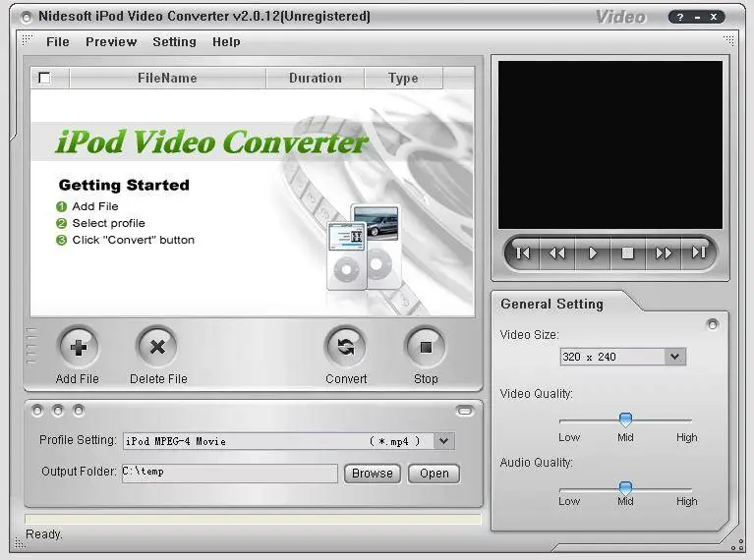754x560 pixels.
Task: Open the Video Size dropdown arrow
Action: tap(674, 357)
